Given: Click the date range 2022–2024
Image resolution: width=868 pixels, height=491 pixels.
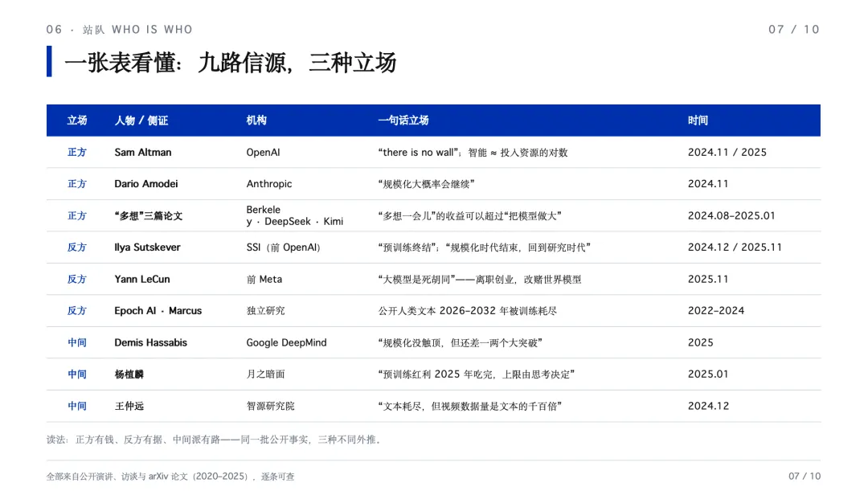Looking at the screenshot, I should pyautogui.click(x=716, y=310).
